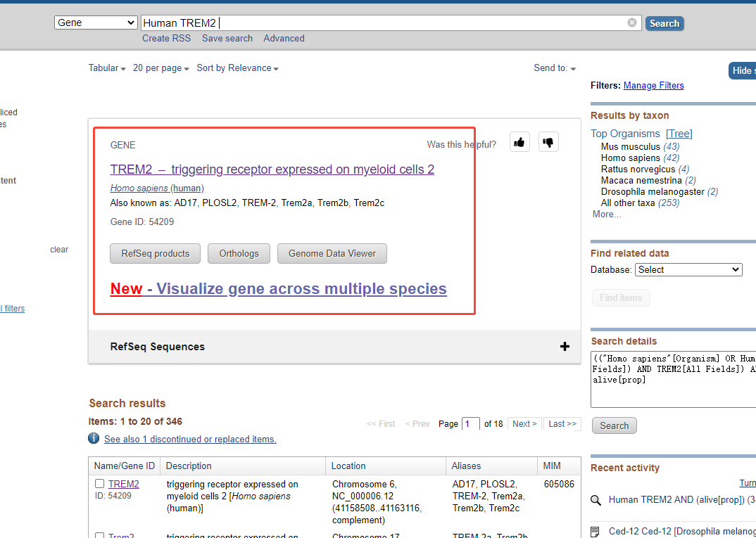The height and width of the screenshot is (538, 756).
Task: Tick the TREM2 result row checkbox
Action: pos(100,484)
